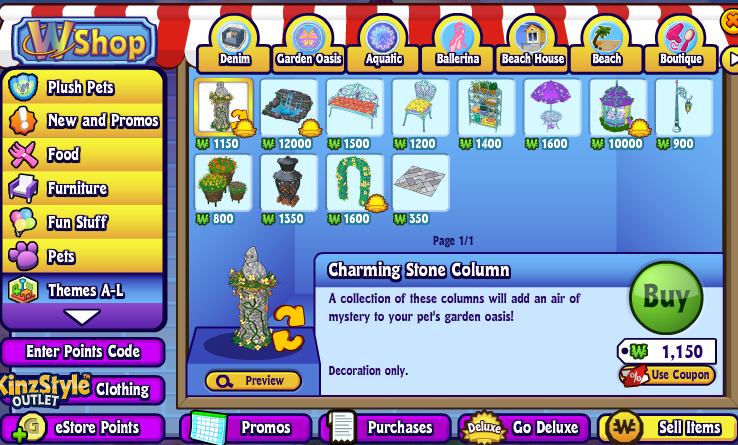Rotate item using orange arrows icon
Screen dimensions: 738x445
point(288,328)
